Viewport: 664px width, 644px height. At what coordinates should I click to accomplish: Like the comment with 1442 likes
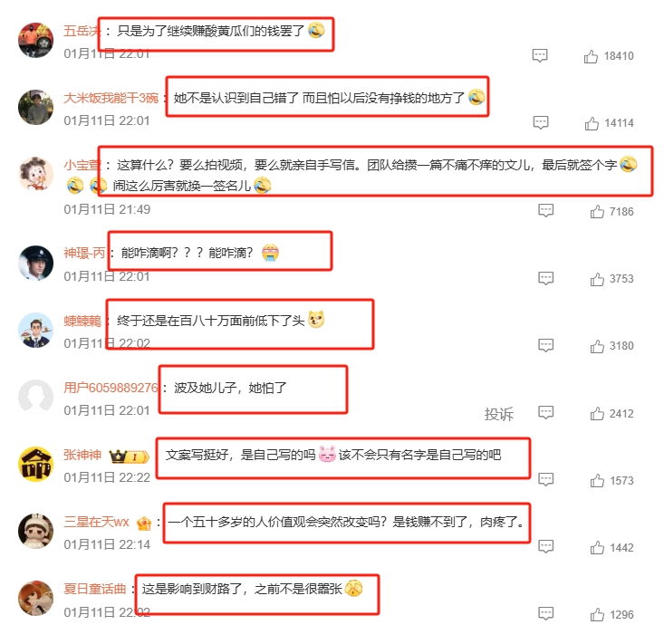tap(597, 547)
